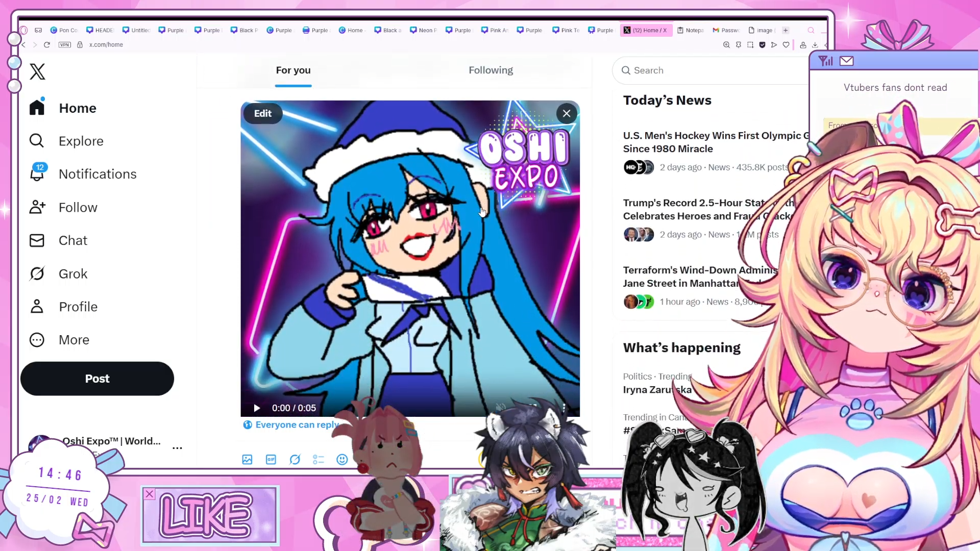This screenshot has height=551, width=980.
Task: Open the Chat envelope icon
Action: [37, 240]
